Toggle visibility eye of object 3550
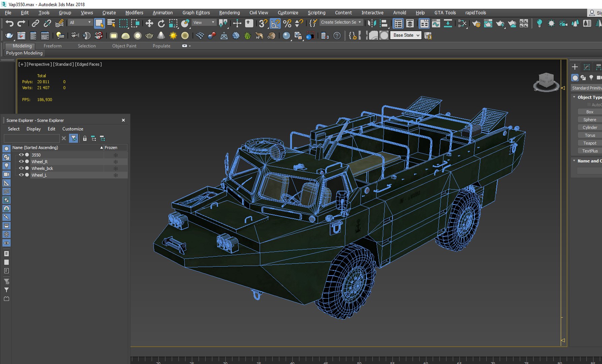 (21, 155)
